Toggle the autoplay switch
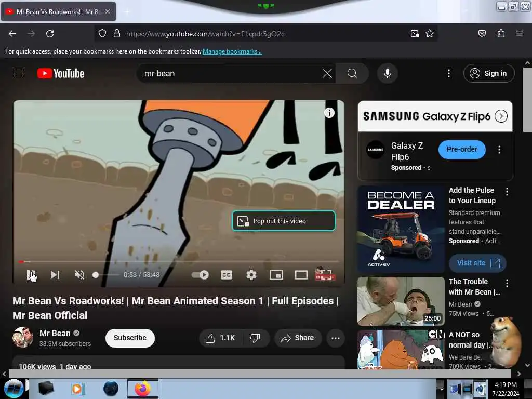The height and width of the screenshot is (399, 532). coord(200,275)
